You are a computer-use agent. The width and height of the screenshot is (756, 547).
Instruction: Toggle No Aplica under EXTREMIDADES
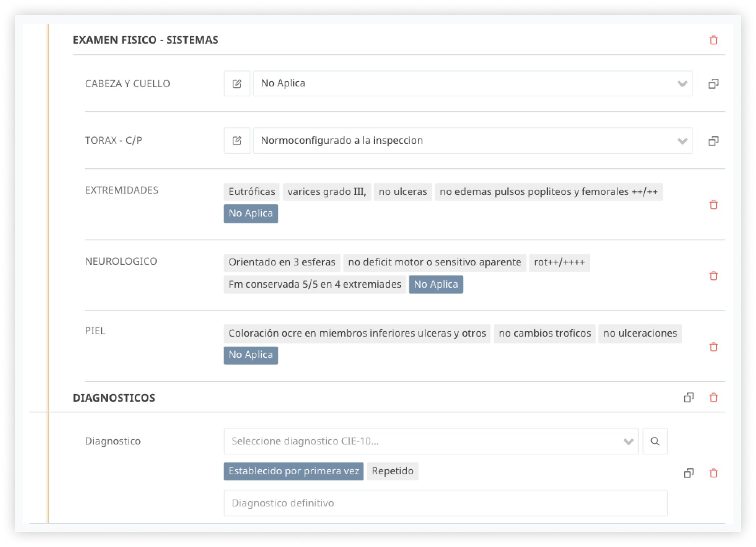251,213
